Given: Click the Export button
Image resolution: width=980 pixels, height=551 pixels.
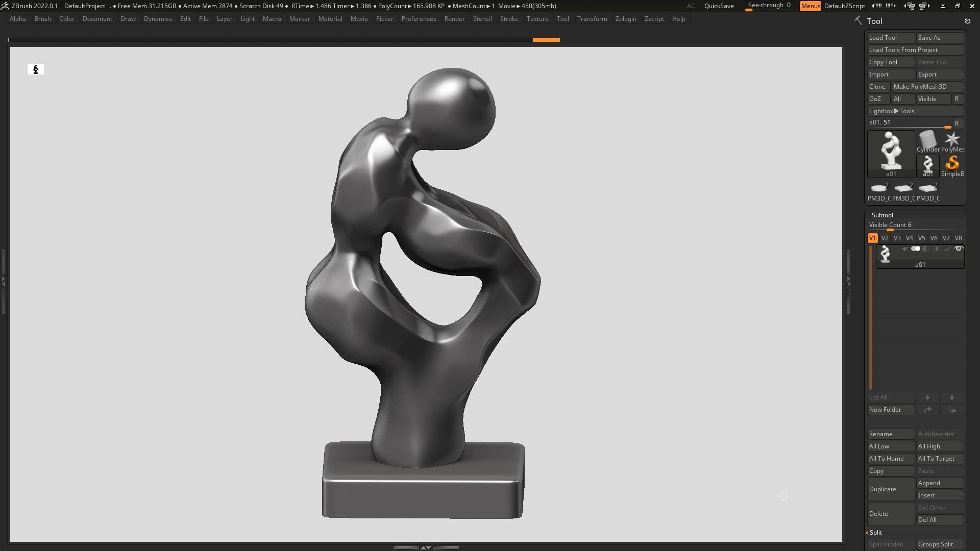Looking at the screenshot, I should 940,74.
